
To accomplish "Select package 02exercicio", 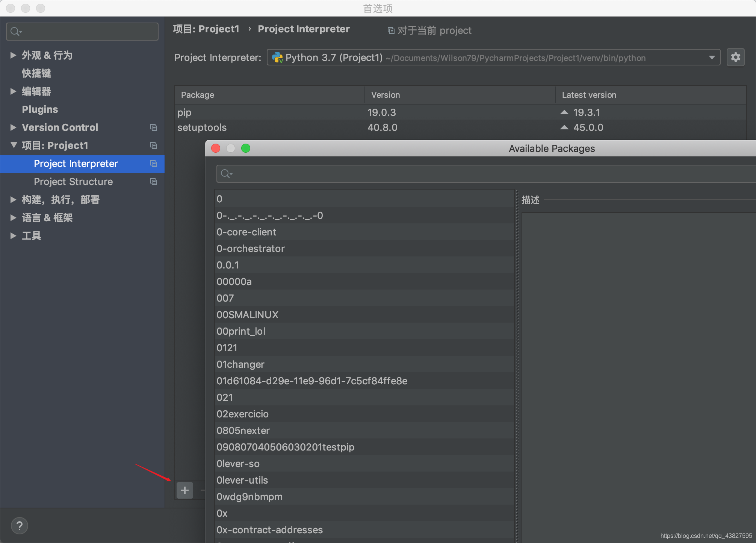I will coord(364,414).
